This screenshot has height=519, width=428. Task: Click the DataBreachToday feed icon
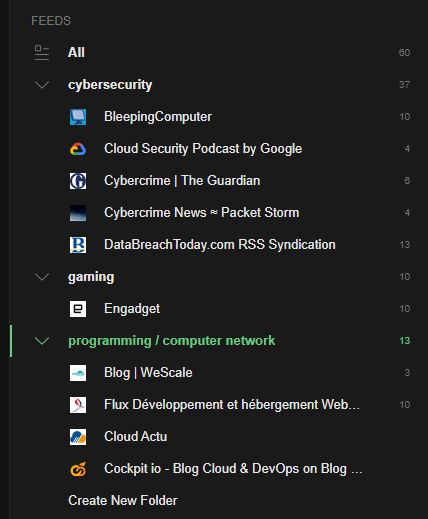click(x=78, y=245)
